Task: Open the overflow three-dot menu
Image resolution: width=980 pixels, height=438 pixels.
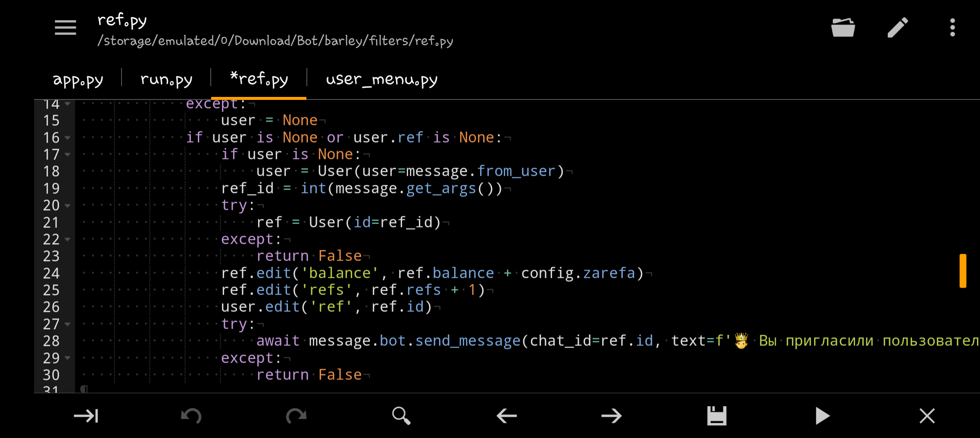Action: [952, 27]
